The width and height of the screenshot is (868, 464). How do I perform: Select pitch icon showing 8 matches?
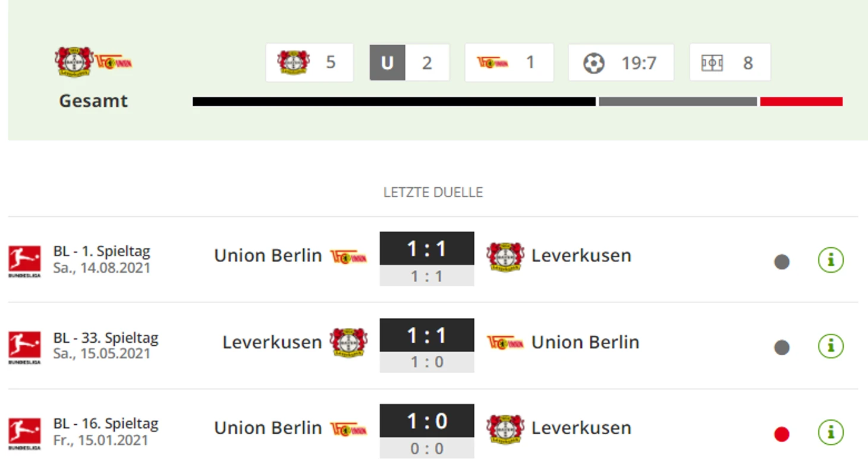[712, 63]
